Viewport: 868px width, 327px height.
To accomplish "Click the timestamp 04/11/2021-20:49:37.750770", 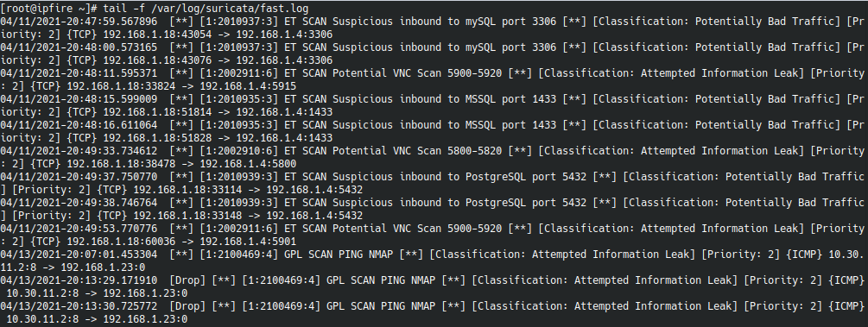I will coord(79,177).
